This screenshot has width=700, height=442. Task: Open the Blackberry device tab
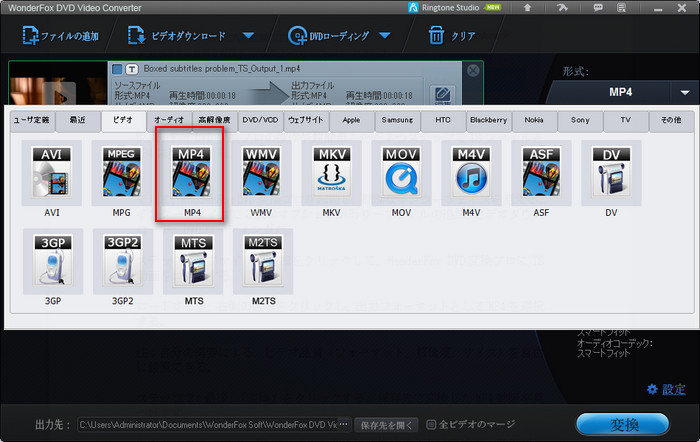point(488,121)
